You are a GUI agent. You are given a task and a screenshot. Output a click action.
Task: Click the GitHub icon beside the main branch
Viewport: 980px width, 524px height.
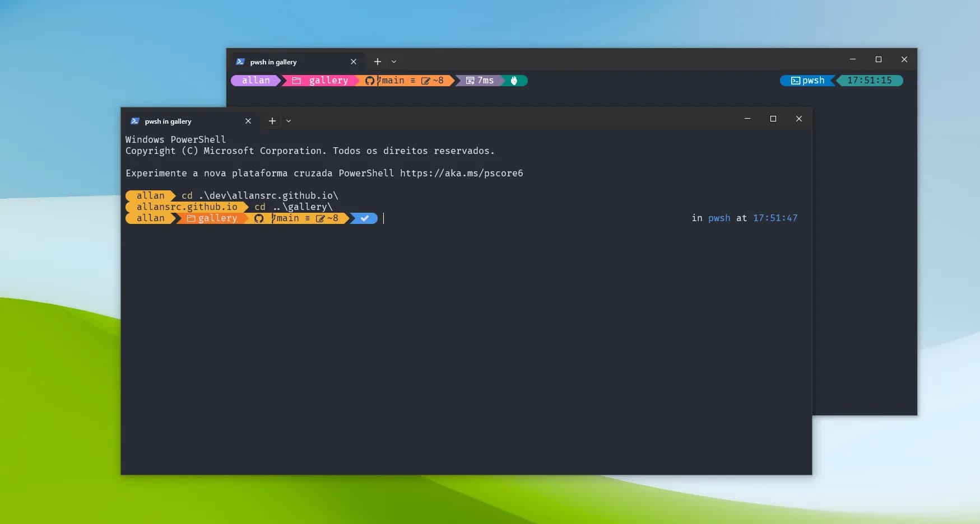259,218
